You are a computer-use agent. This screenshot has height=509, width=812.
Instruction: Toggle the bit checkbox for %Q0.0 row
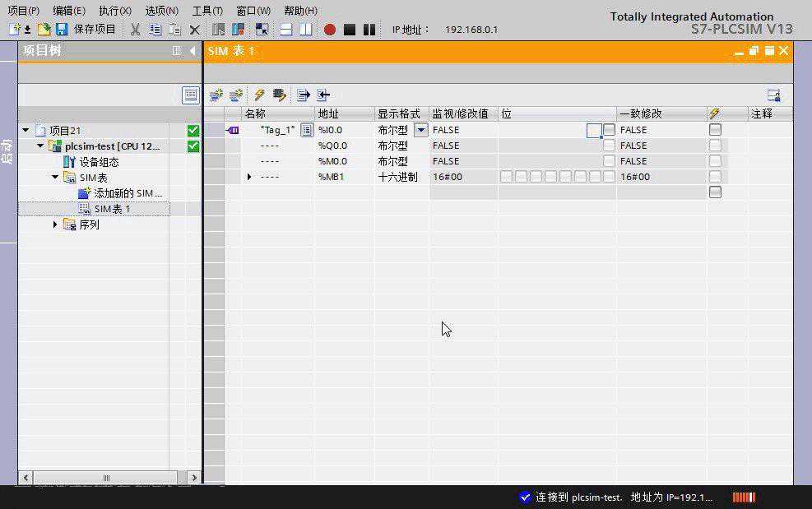(609, 146)
